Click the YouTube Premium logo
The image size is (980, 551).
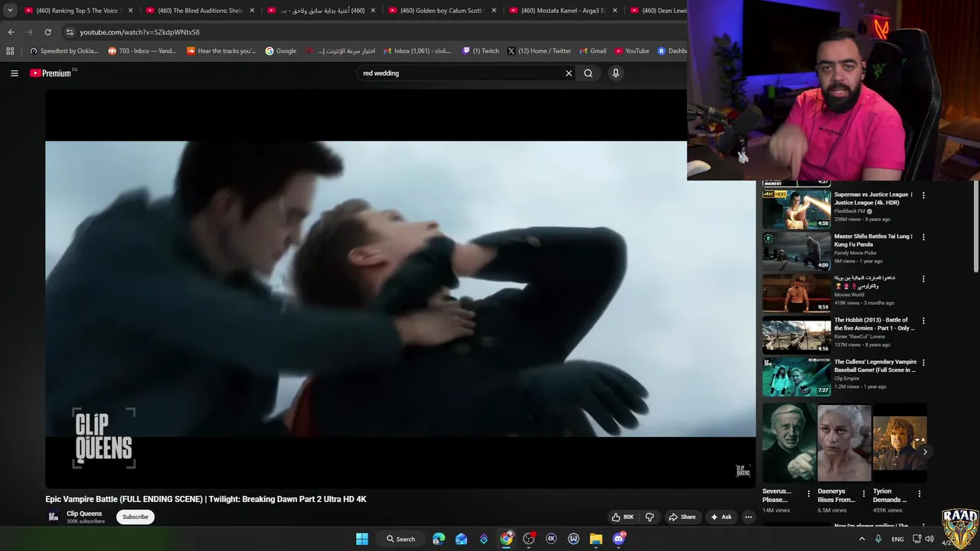(x=51, y=73)
